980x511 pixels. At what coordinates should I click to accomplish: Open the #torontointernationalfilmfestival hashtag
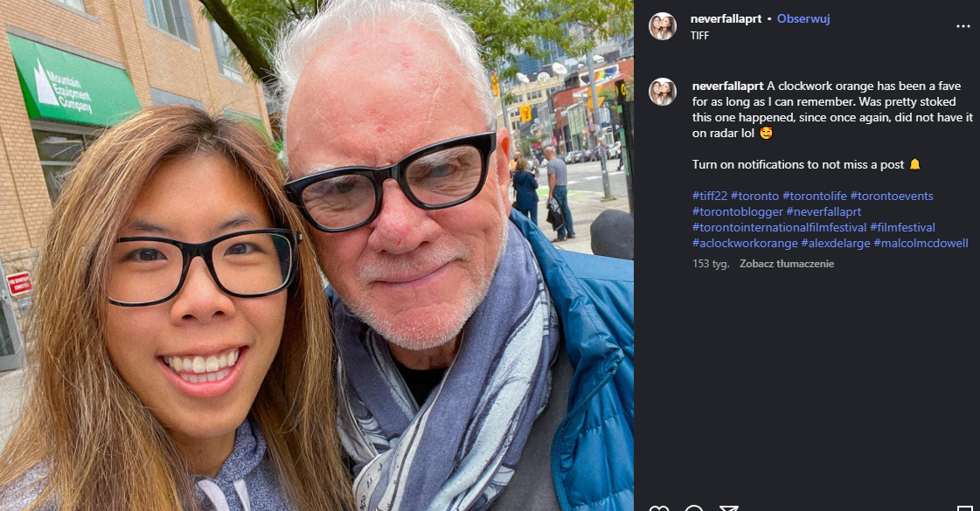[x=780, y=227]
